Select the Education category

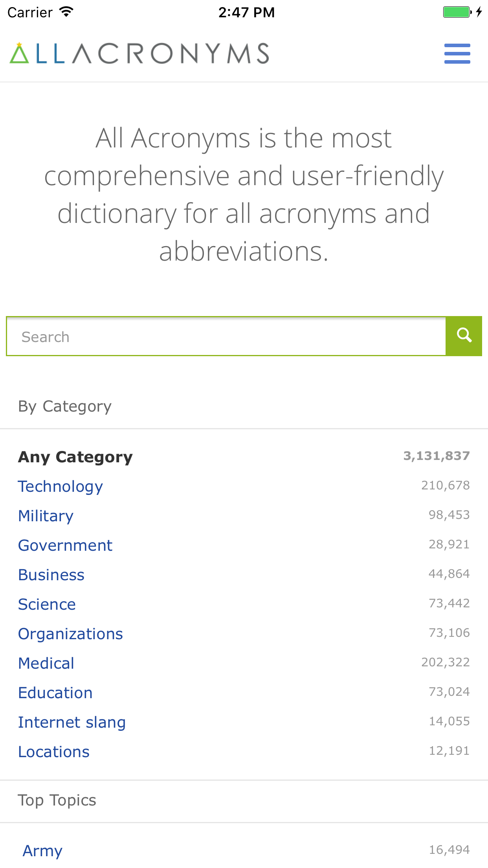point(55,693)
